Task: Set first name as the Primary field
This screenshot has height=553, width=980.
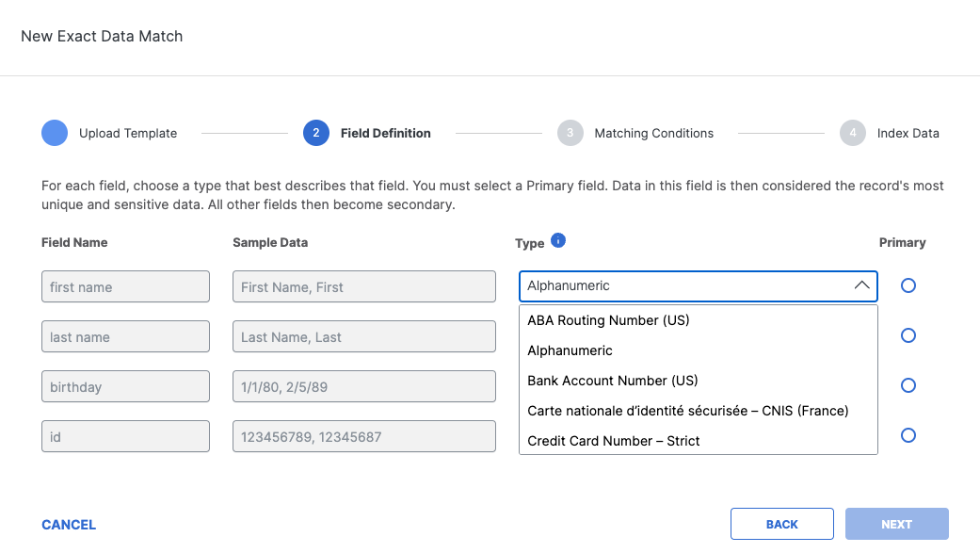Action: pyautogui.click(x=908, y=285)
